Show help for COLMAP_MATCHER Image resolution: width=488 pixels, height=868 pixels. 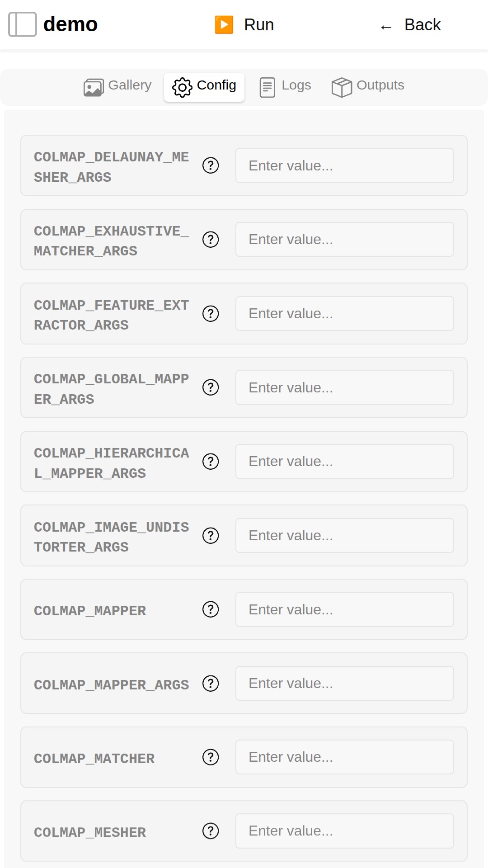pos(211,757)
